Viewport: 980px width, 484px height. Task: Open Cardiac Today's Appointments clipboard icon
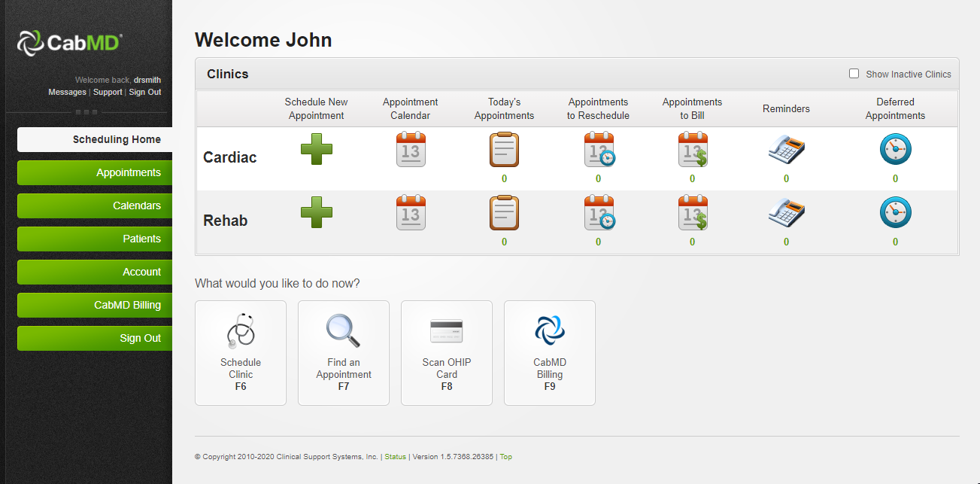click(504, 149)
